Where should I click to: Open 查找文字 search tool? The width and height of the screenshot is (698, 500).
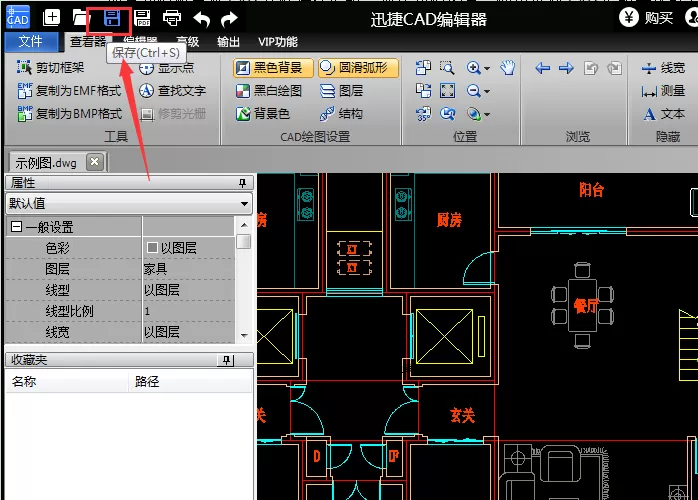[173, 91]
